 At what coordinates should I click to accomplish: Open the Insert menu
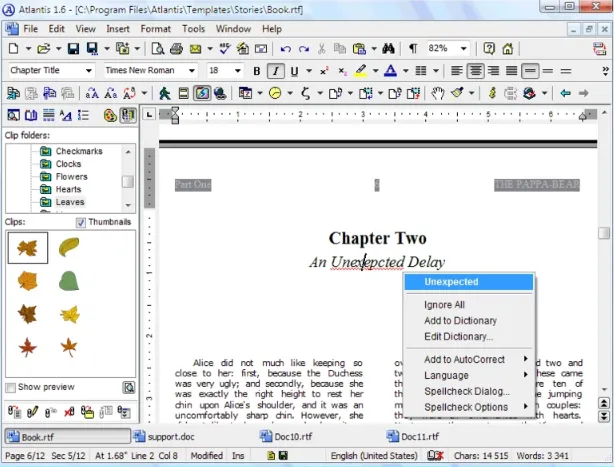pos(117,29)
